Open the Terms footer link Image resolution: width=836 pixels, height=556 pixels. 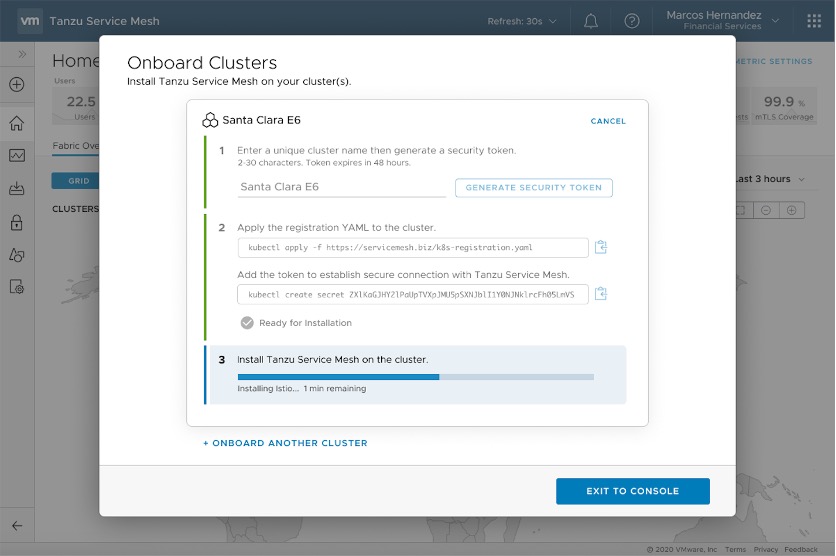735,549
